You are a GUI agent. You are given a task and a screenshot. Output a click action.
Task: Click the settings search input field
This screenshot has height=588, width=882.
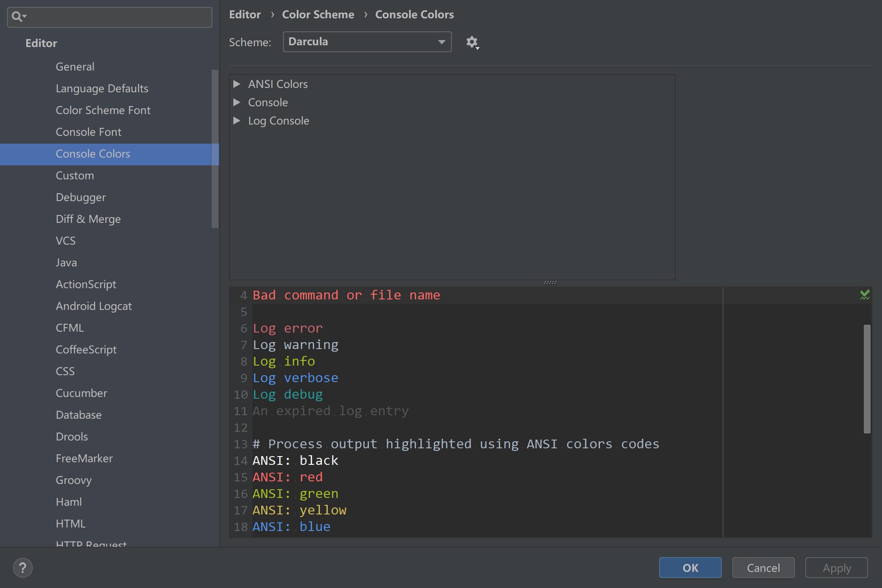click(118, 17)
